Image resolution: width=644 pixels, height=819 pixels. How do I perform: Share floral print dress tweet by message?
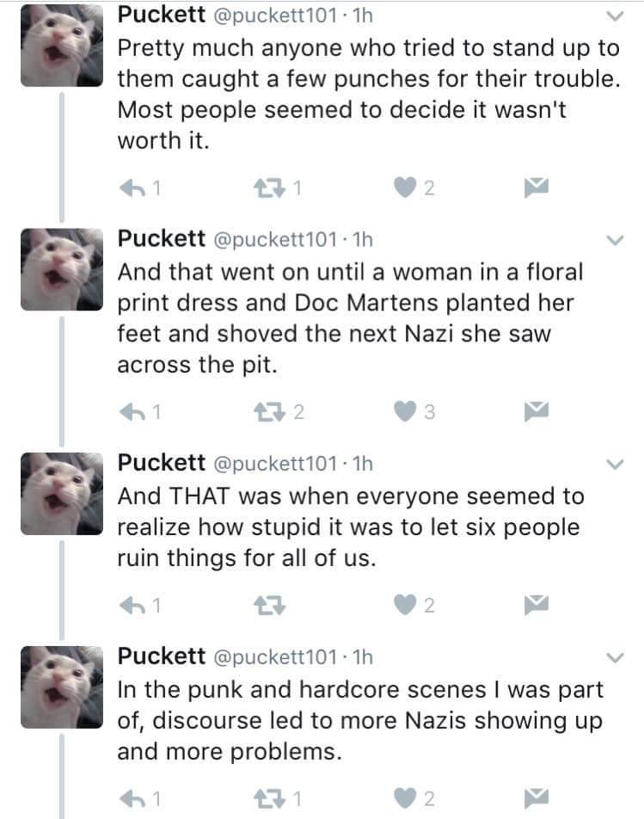537,411
